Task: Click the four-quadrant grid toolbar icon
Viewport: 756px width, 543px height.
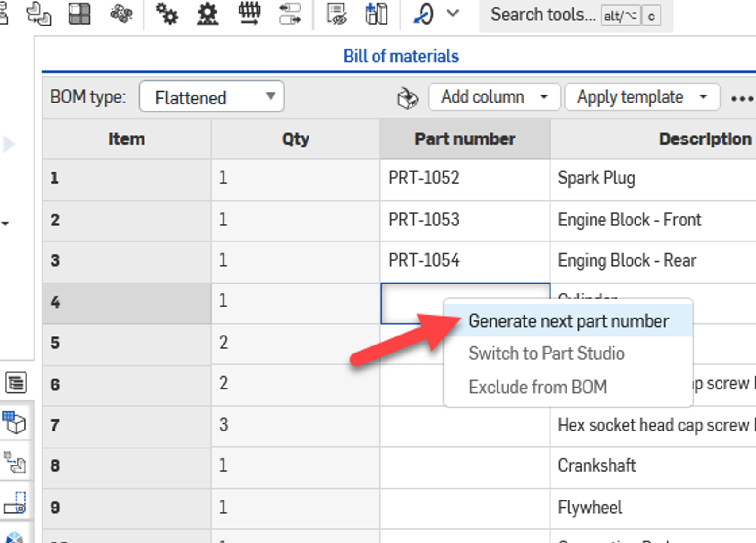Action: [79, 14]
